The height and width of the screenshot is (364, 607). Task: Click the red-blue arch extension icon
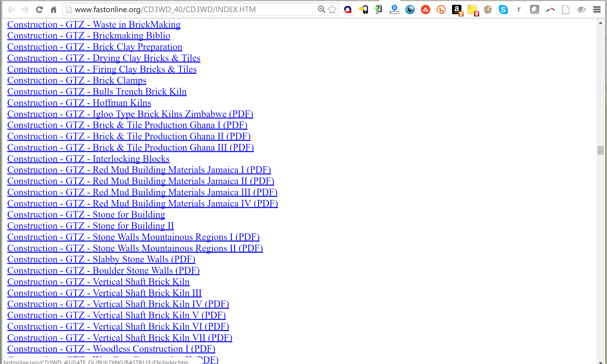(x=348, y=10)
